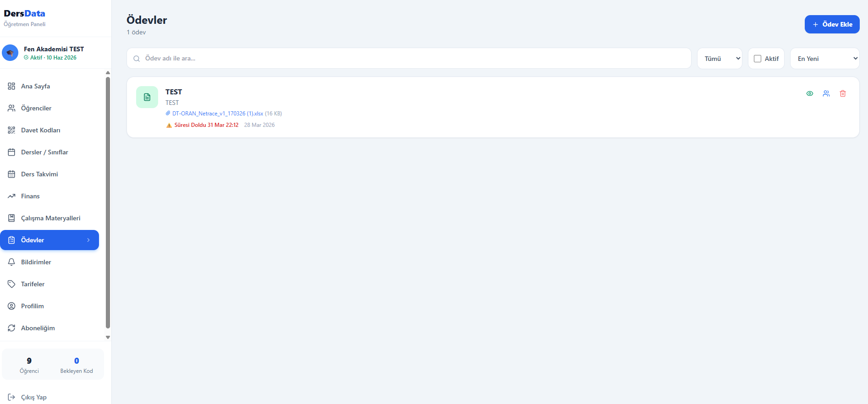Click the Çıkış Yap logout icon
This screenshot has height=404, width=868.
click(x=11, y=397)
